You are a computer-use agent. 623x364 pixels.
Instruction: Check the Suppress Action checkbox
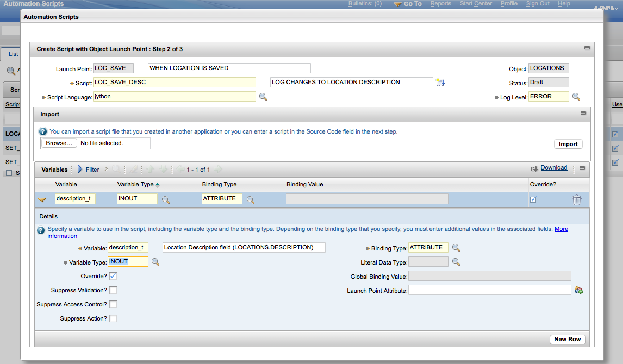coord(114,318)
